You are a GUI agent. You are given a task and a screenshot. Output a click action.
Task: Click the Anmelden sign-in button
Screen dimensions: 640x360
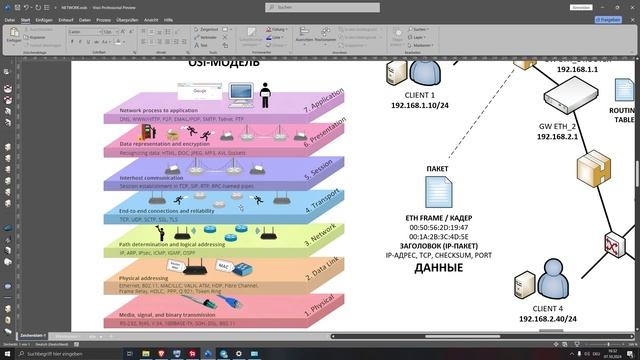[581, 7]
